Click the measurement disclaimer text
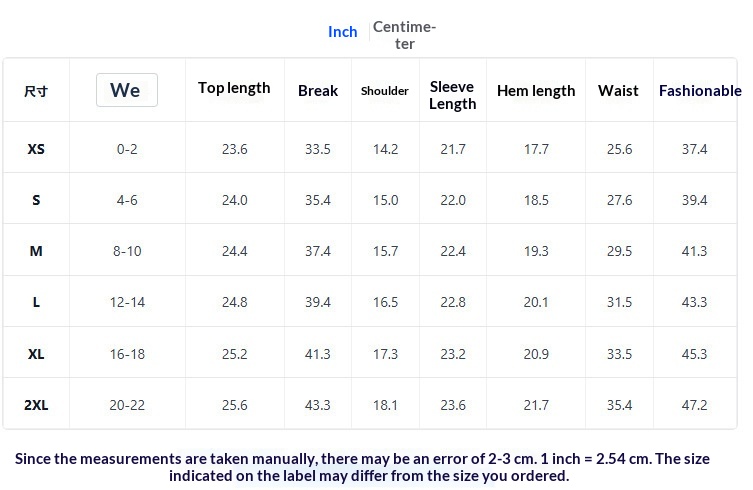This screenshot has height=490, width=753. coord(363,467)
